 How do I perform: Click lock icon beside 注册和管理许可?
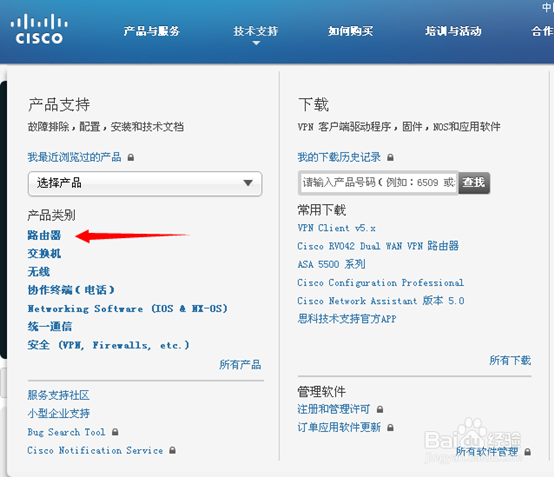pos(380,409)
